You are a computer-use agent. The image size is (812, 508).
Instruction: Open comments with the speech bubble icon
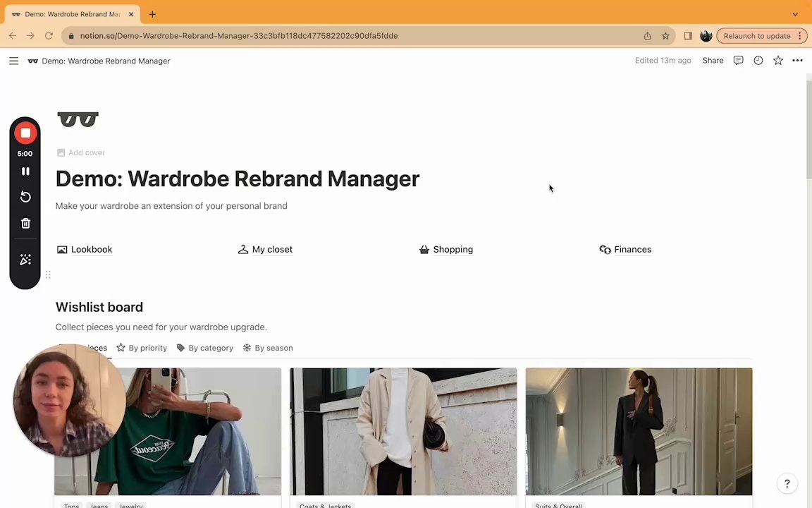[x=738, y=61]
